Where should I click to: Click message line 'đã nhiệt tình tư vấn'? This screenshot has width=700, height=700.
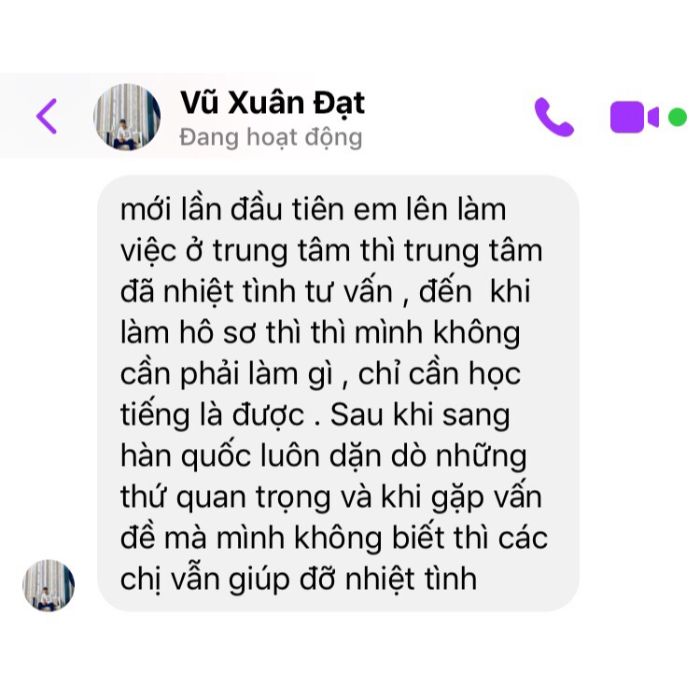click(x=325, y=292)
